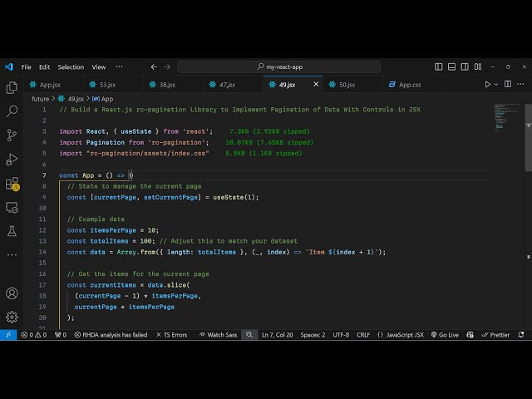532x399 pixels.
Task: Switch to the App.css tab
Action: (x=410, y=85)
